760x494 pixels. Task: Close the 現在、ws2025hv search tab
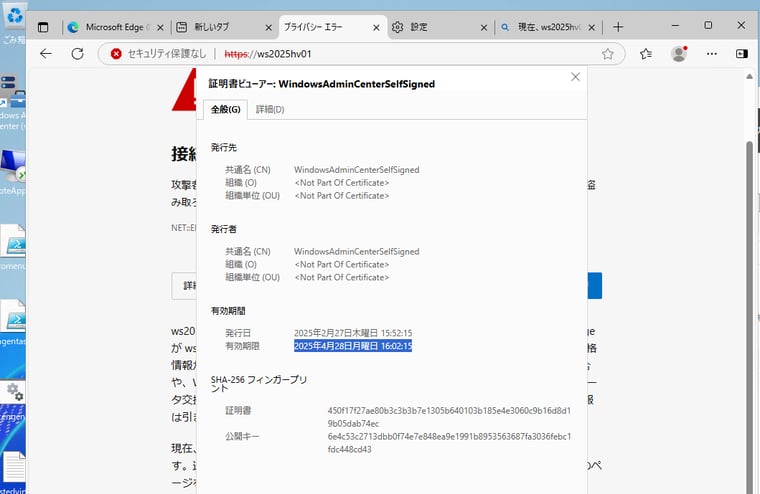point(591,28)
